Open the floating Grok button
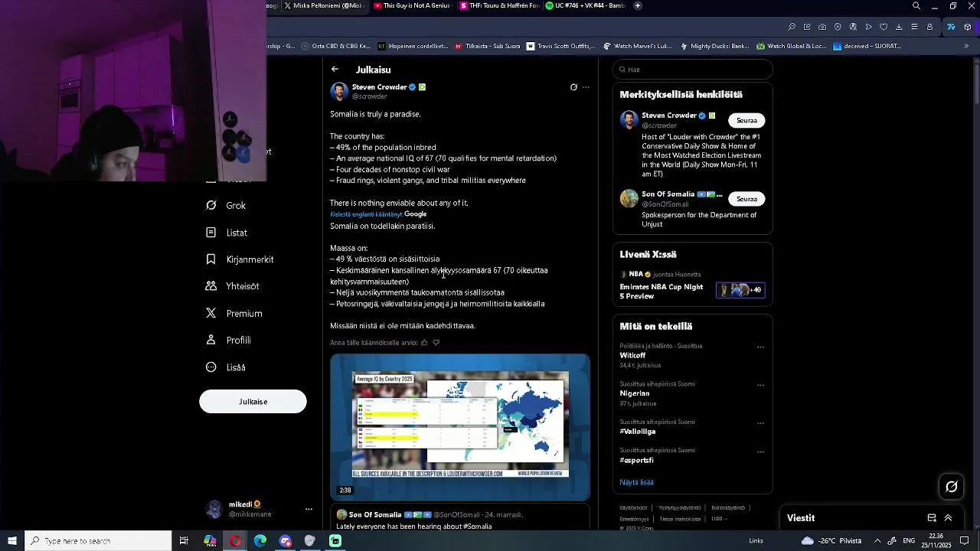The height and width of the screenshot is (551, 980). click(951, 486)
